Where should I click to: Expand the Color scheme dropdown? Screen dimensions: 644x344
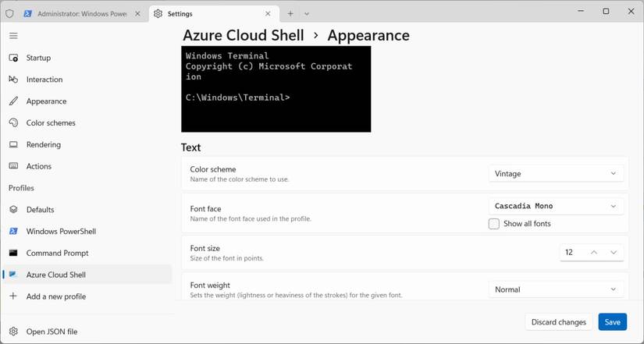[x=556, y=174]
